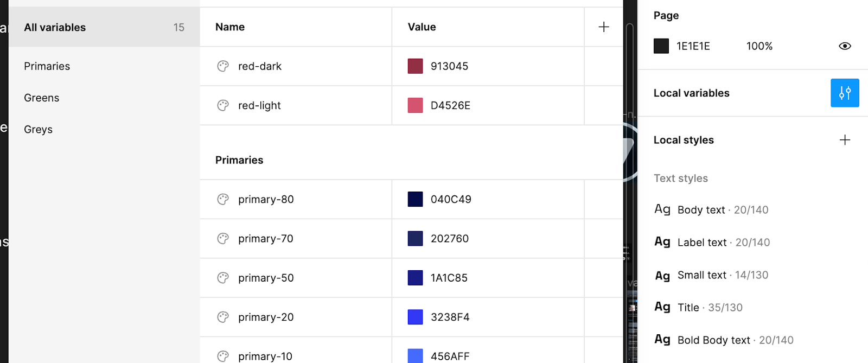868x363 pixels.
Task: Select the Bold Body text style
Action: point(713,340)
